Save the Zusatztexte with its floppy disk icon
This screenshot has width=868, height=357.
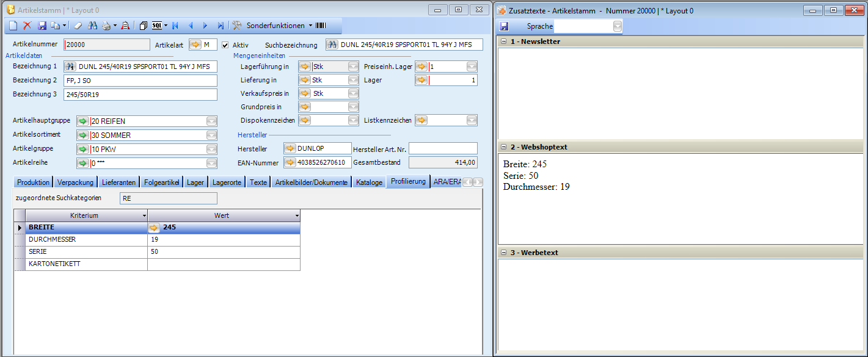click(x=505, y=26)
